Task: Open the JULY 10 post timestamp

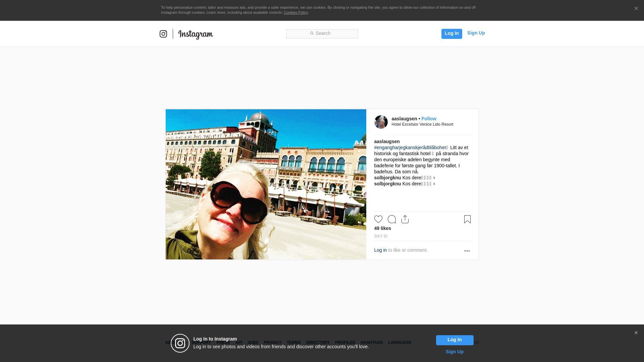Action: [380, 236]
